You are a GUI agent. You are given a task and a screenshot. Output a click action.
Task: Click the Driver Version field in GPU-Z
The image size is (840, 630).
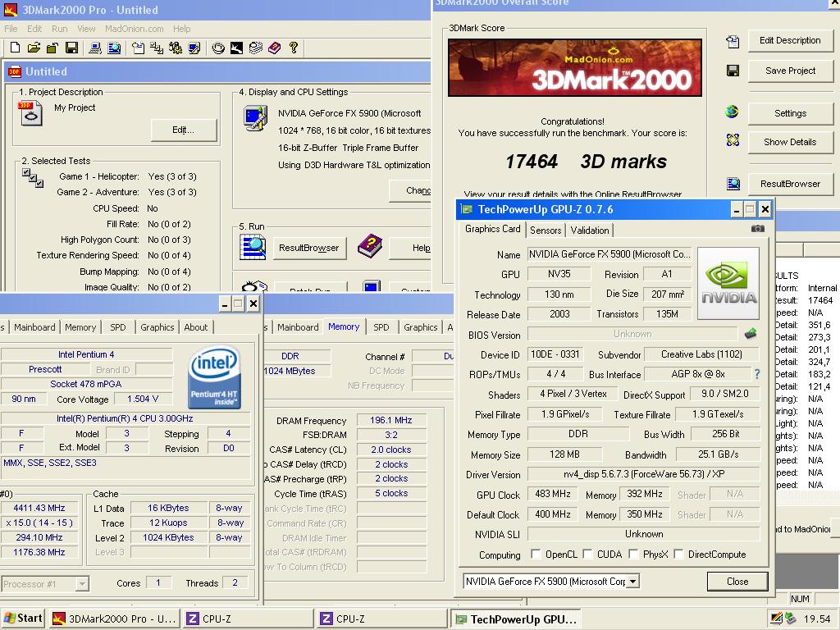click(643, 474)
